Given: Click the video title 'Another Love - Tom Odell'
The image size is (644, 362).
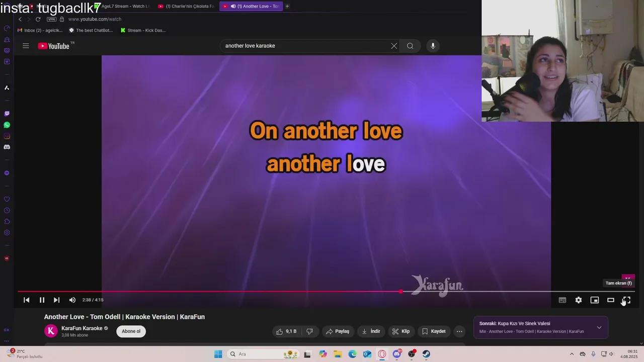Looking at the screenshot, I should 124,317.
